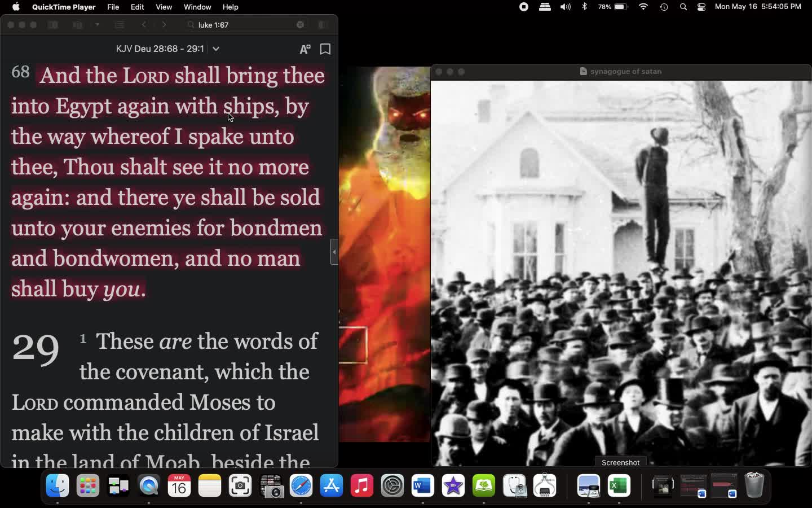Image resolution: width=812 pixels, height=508 pixels.
Task: Open System Information from the Dock
Action: click(x=545, y=485)
